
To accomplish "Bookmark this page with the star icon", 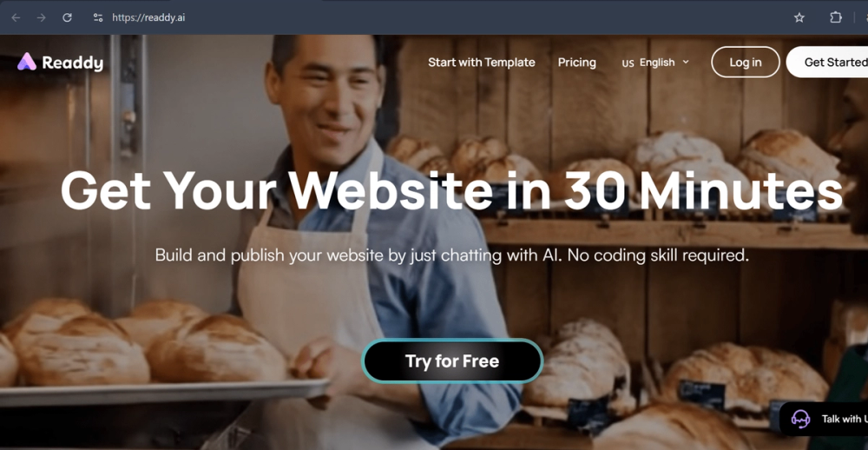I will tap(799, 17).
